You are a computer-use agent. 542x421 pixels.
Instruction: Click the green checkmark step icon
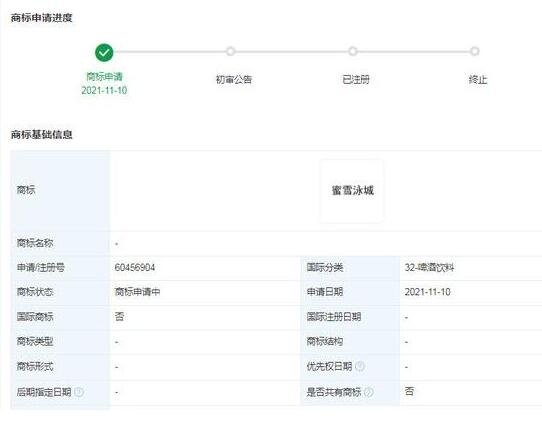(104, 53)
